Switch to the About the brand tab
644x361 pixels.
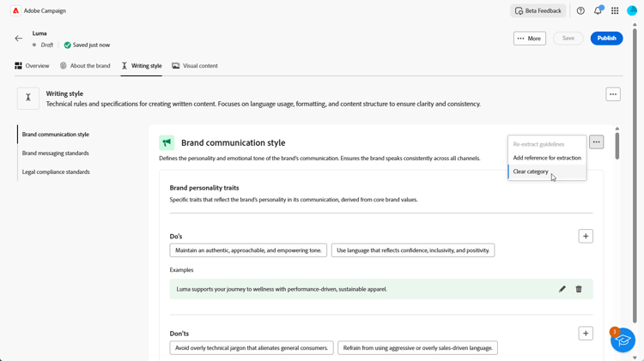(85, 66)
